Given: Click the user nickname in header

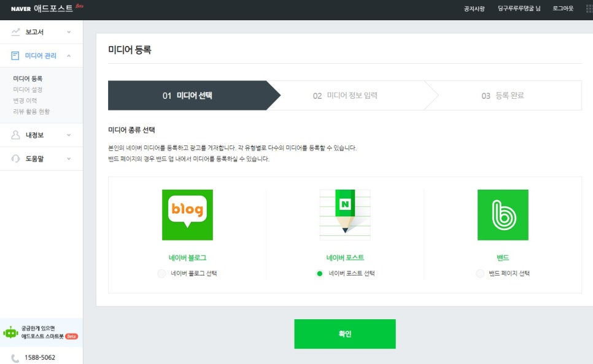Looking at the screenshot, I should [x=519, y=9].
